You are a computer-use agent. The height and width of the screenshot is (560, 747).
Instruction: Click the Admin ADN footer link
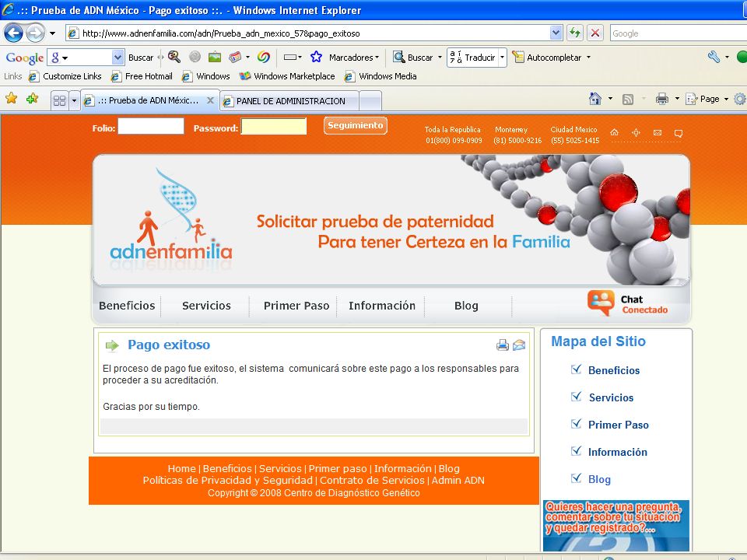pyautogui.click(x=458, y=481)
